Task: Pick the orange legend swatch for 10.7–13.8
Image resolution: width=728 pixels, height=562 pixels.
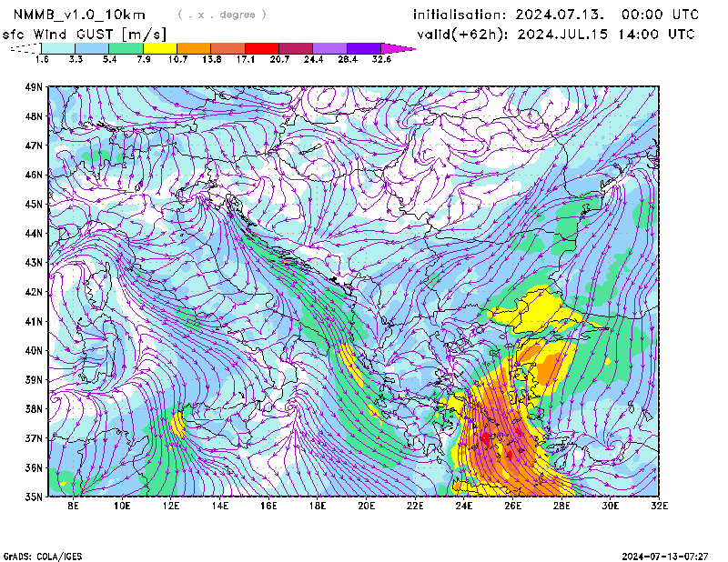Action: tap(194, 48)
